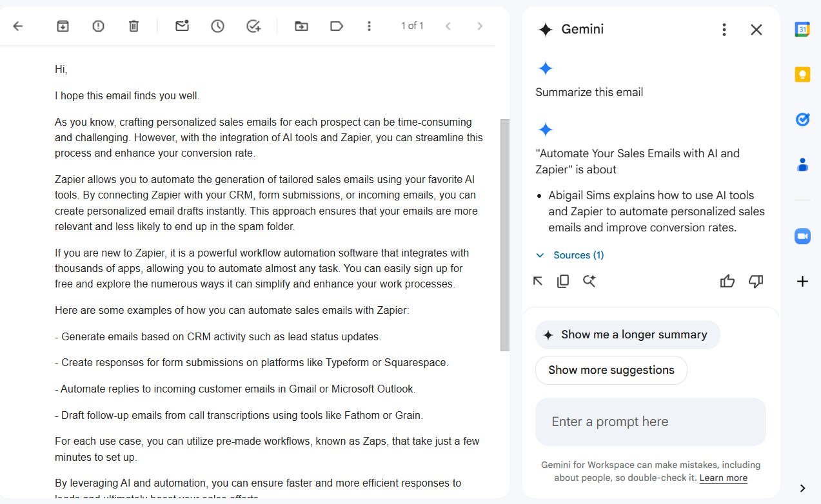Copy the Gemini summary response

(x=563, y=281)
